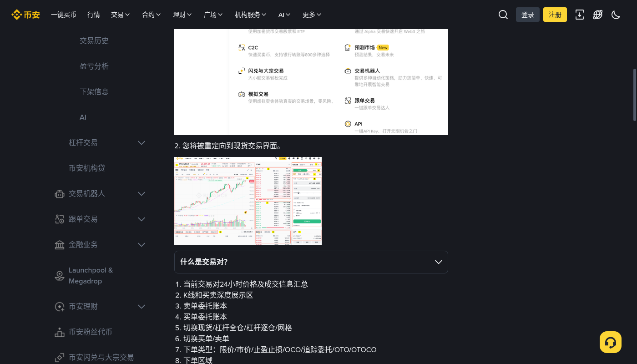Open 下架信息 in sidebar
The width and height of the screenshot is (637, 364).
coord(94,92)
